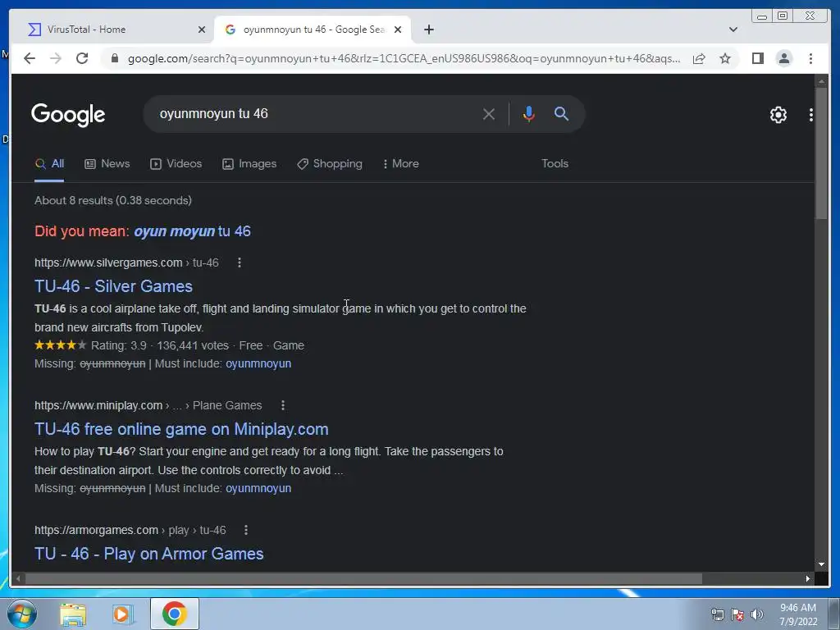Open options menu for silvergames.com result
This screenshot has height=630, width=840.
coord(240,262)
